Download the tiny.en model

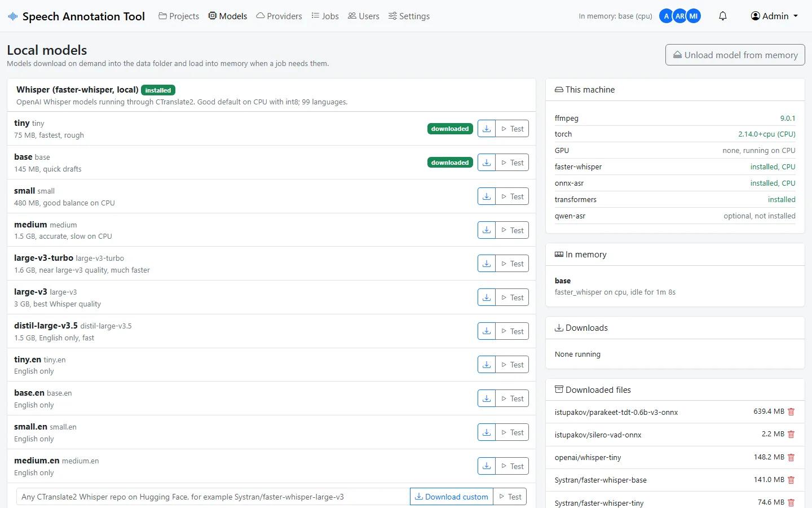pyautogui.click(x=487, y=365)
